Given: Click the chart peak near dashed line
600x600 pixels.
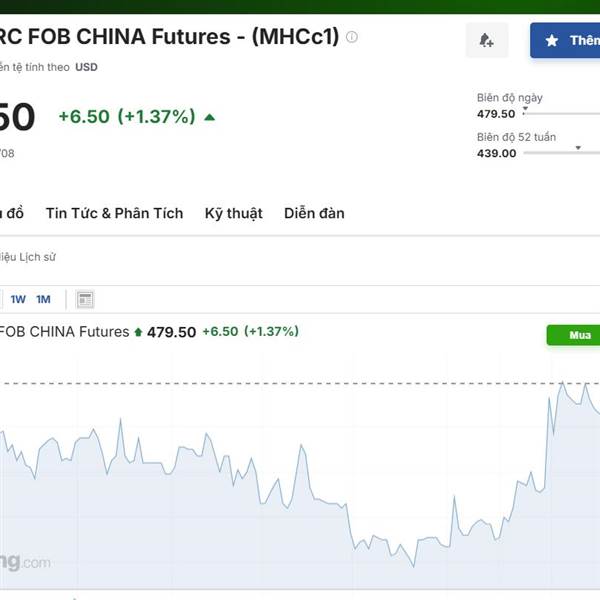Looking at the screenshot, I should tap(562, 383).
